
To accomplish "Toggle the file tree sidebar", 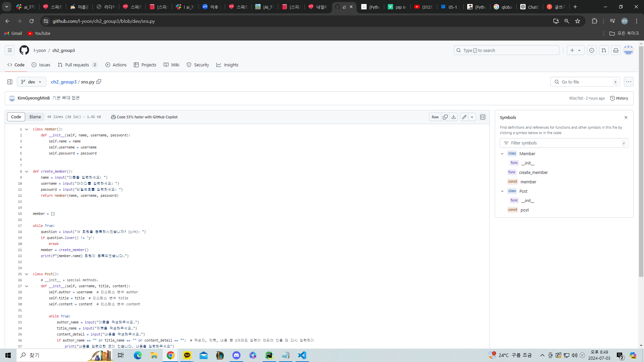I will [x=10, y=82].
